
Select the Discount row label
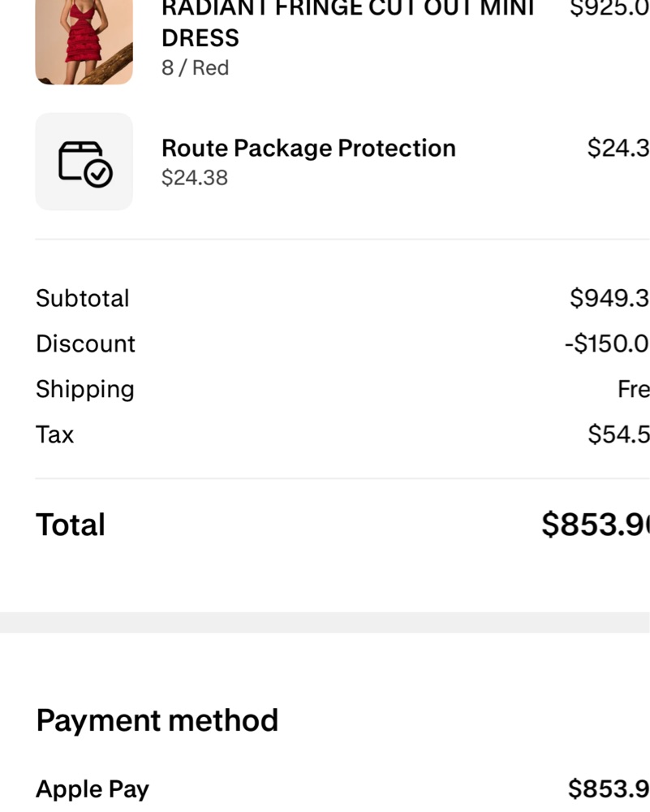tap(85, 343)
